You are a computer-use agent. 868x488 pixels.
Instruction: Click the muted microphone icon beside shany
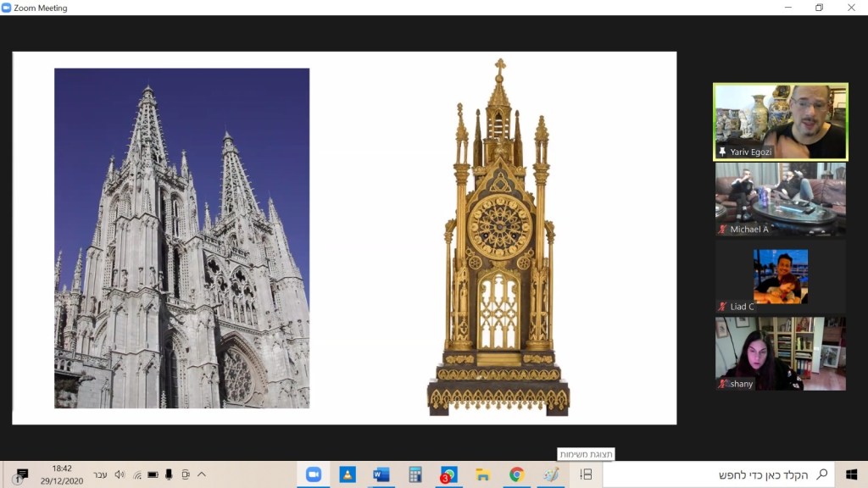(x=723, y=384)
